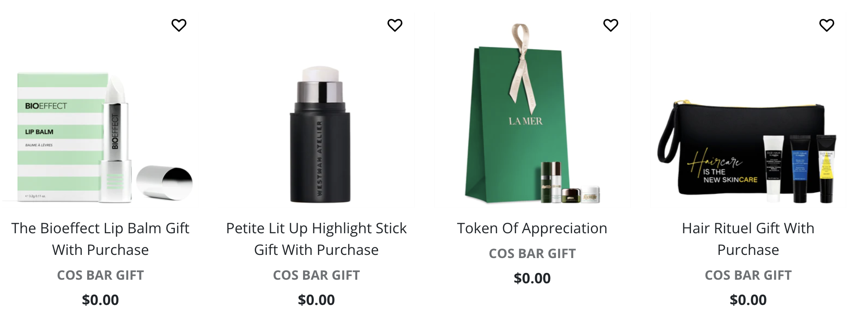Open Hair Rituel Gift With Purchase title

(x=748, y=239)
